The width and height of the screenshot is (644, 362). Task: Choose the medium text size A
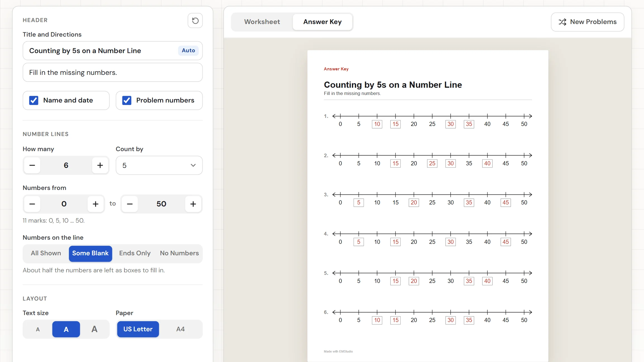coord(66,329)
